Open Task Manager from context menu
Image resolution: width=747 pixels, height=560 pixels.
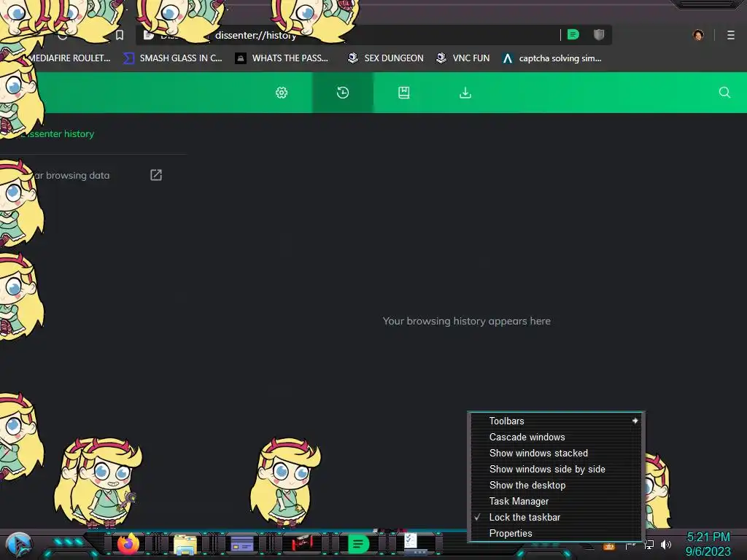556,502
